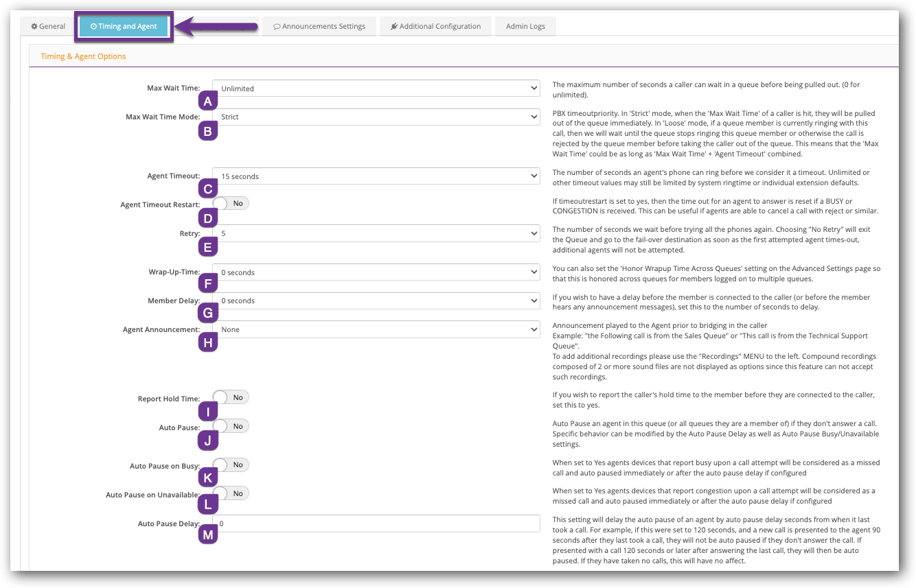916x588 pixels.
Task: Turn on Report Hold Time
Action: 230,396
